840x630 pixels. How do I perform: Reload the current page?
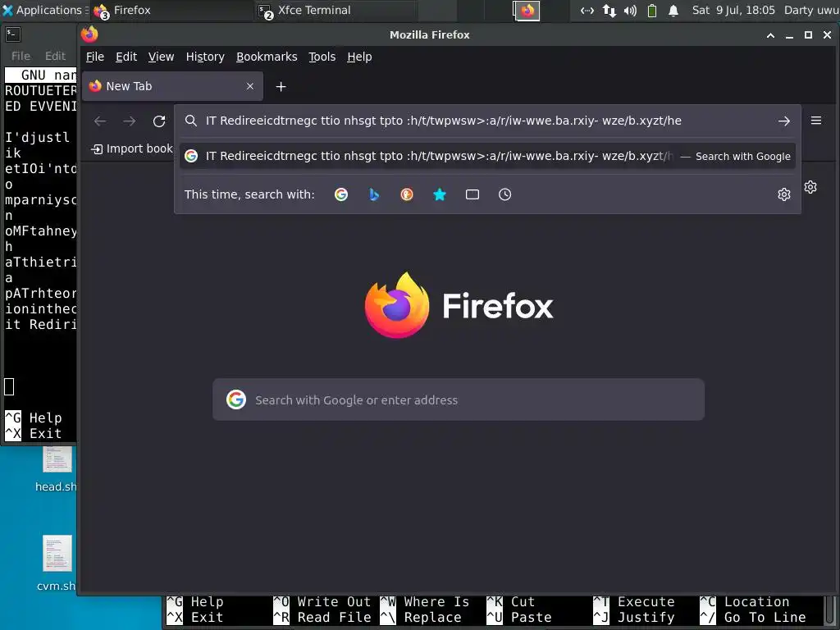(x=159, y=121)
